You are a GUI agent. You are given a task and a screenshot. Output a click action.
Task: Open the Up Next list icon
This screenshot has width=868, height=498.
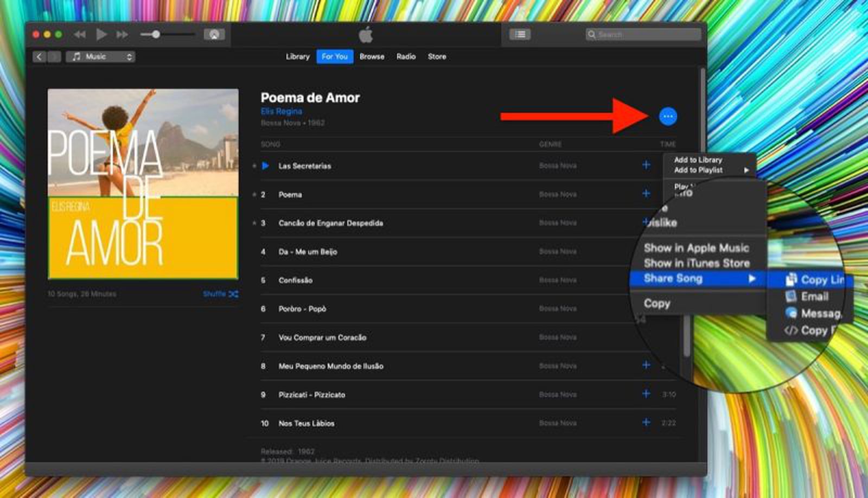pyautogui.click(x=520, y=35)
